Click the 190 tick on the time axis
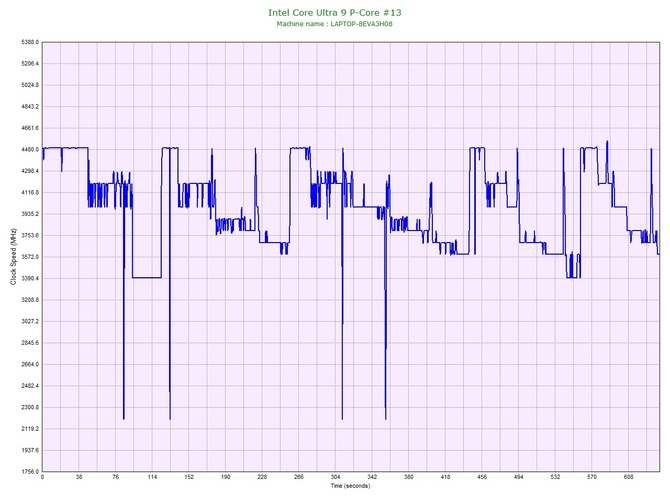Image resolution: width=670 pixels, height=503 pixels. pyautogui.click(x=226, y=477)
